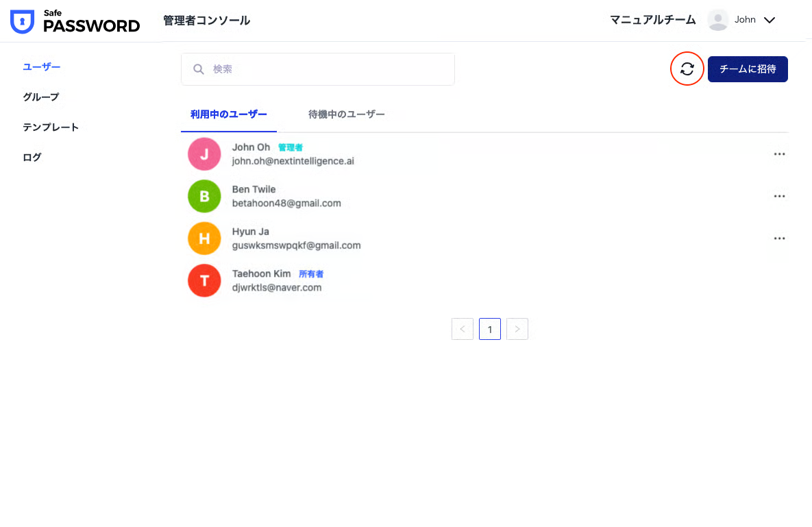This screenshot has height=527, width=812.
Task: Click the チームに招待 button
Action: [748, 69]
